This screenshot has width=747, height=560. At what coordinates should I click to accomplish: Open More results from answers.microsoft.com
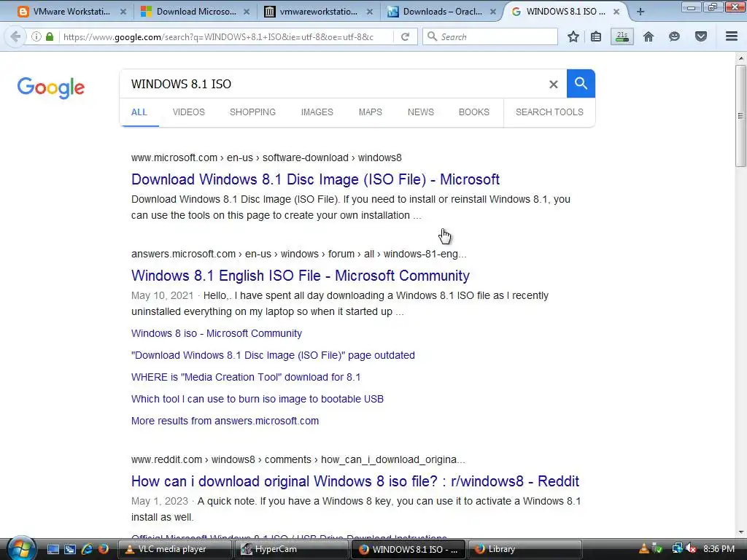coord(225,421)
